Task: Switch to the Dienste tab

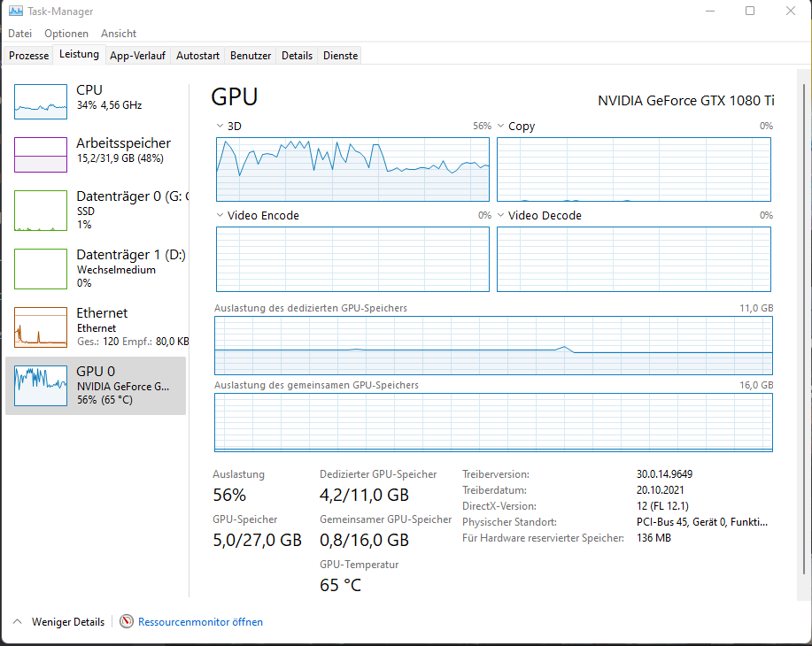Action: coord(339,55)
